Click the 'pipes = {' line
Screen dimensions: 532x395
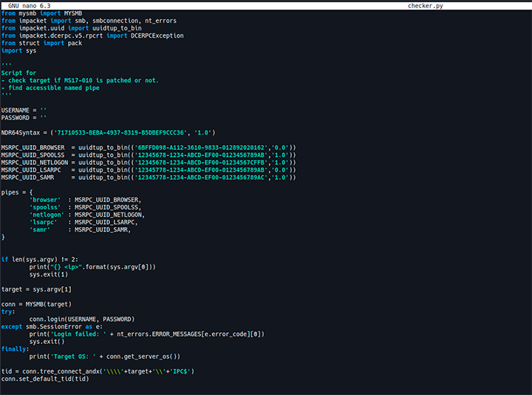tap(17, 192)
